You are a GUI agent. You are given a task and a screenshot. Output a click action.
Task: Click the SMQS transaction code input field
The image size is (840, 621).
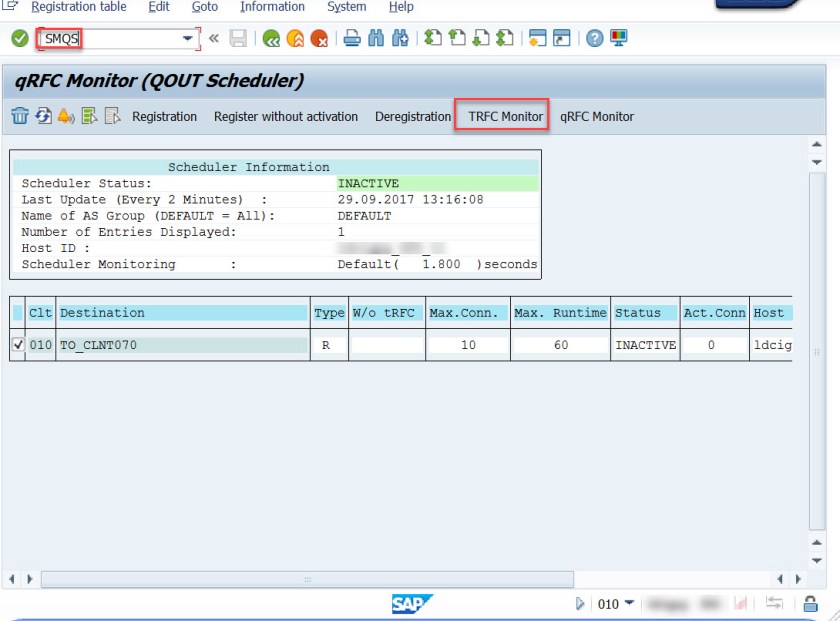pos(110,39)
